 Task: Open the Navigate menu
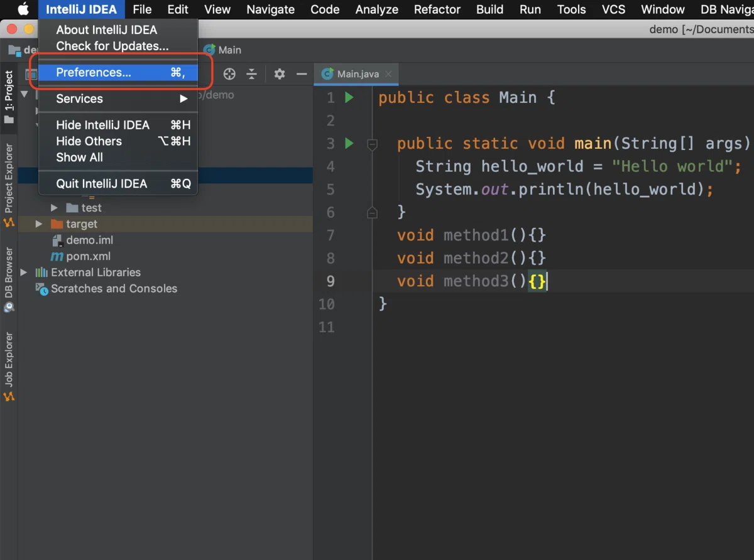271,9
